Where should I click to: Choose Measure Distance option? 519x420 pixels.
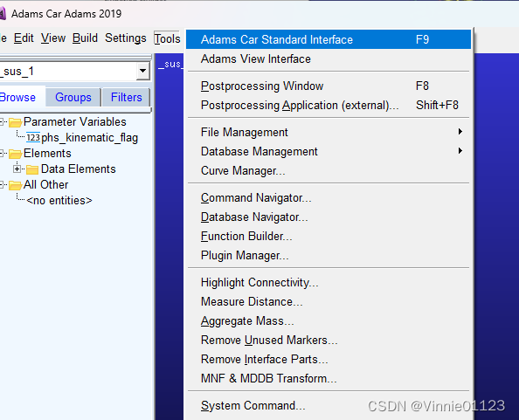[329, 301]
